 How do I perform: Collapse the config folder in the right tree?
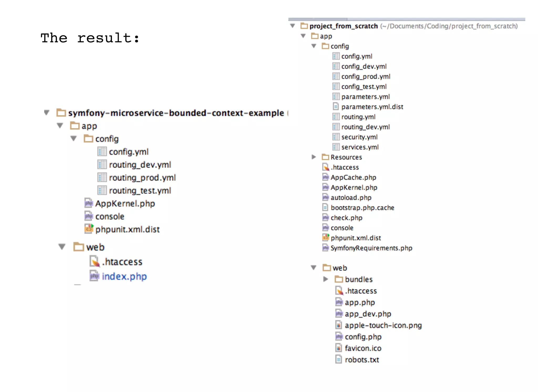tap(314, 46)
